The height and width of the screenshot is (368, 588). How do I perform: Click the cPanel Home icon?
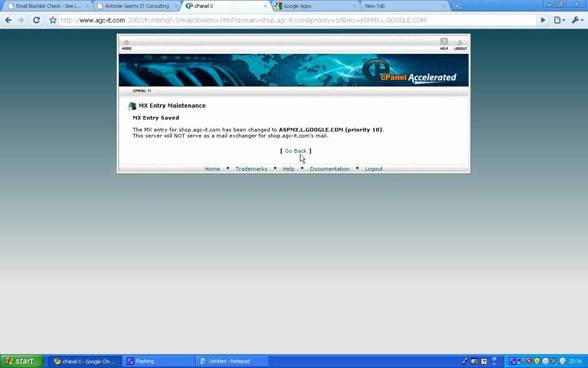point(127,44)
